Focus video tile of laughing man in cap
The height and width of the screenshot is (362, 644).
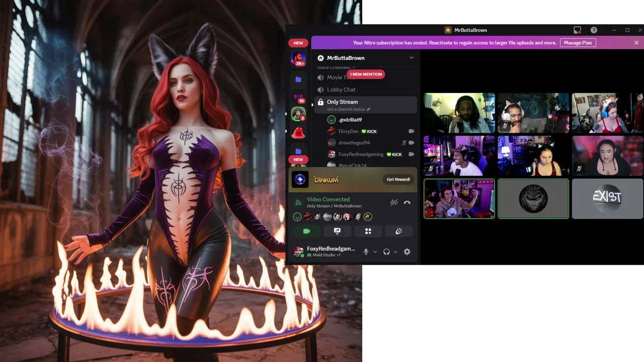459,156
